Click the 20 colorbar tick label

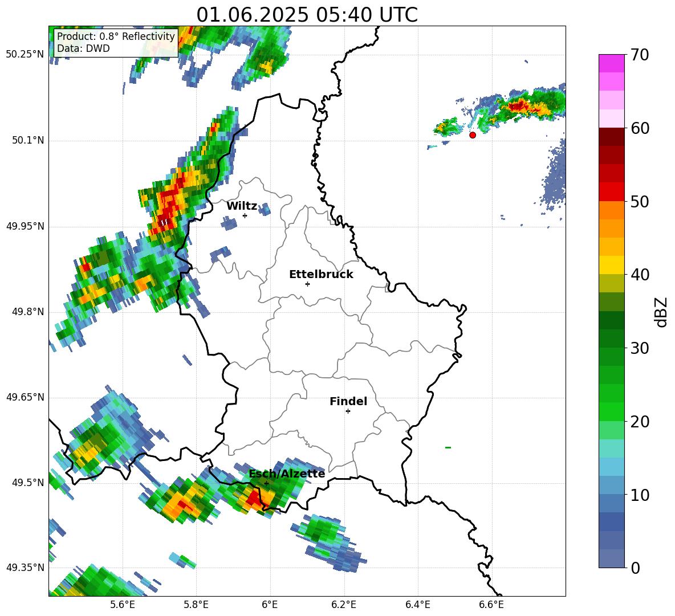[639, 422]
